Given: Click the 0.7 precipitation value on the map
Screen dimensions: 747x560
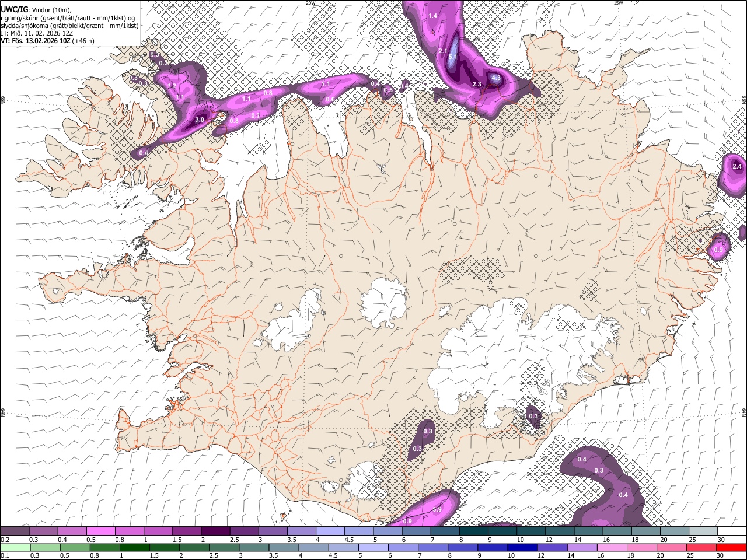Looking at the screenshot, I should click(x=255, y=116).
